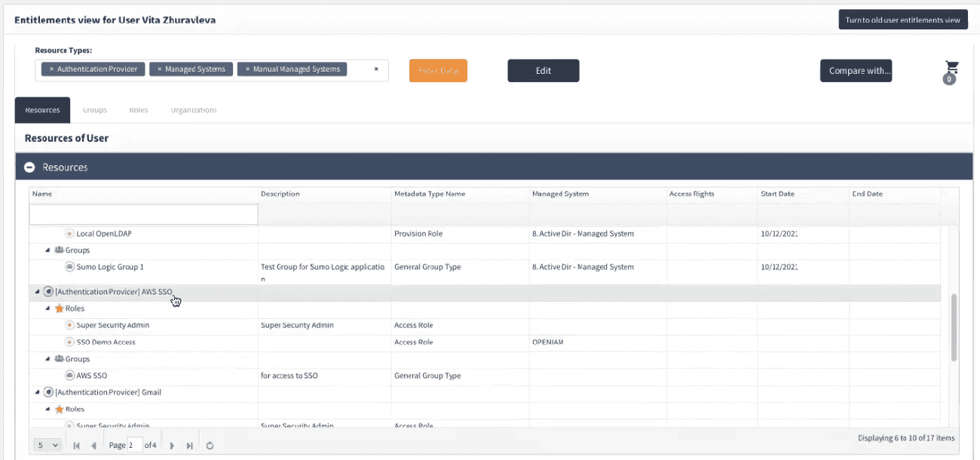Jump to last page of results
Image resolution: width=980 pixels, height=460 pixels.
[x=189, y=446]
